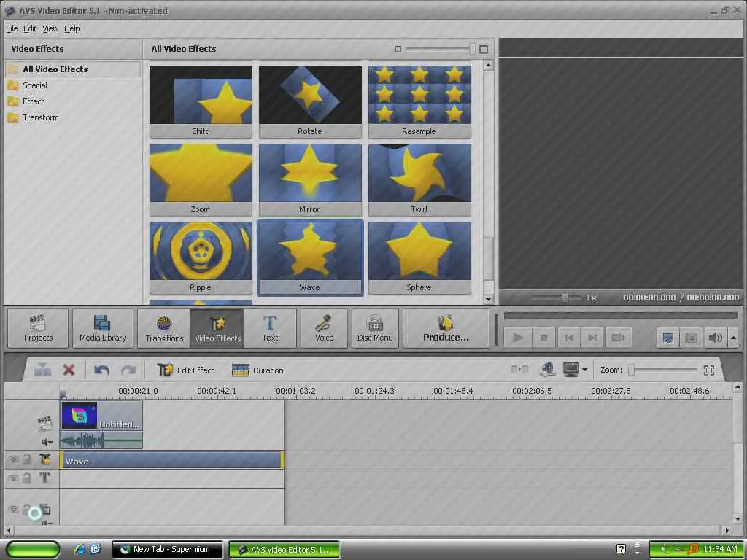Click the Produce... button
The height and width of the screenshot is (560, 747).
446,329
